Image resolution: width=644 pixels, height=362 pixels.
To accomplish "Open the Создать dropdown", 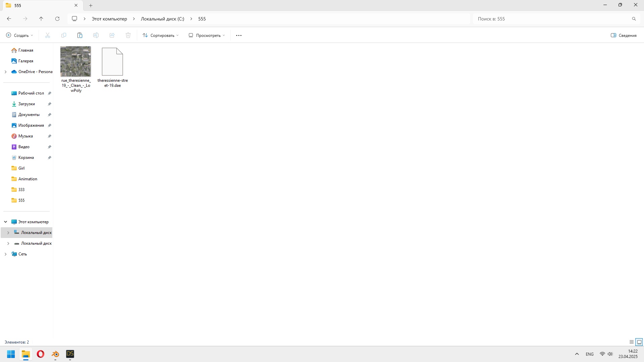I will click(20, 35).
